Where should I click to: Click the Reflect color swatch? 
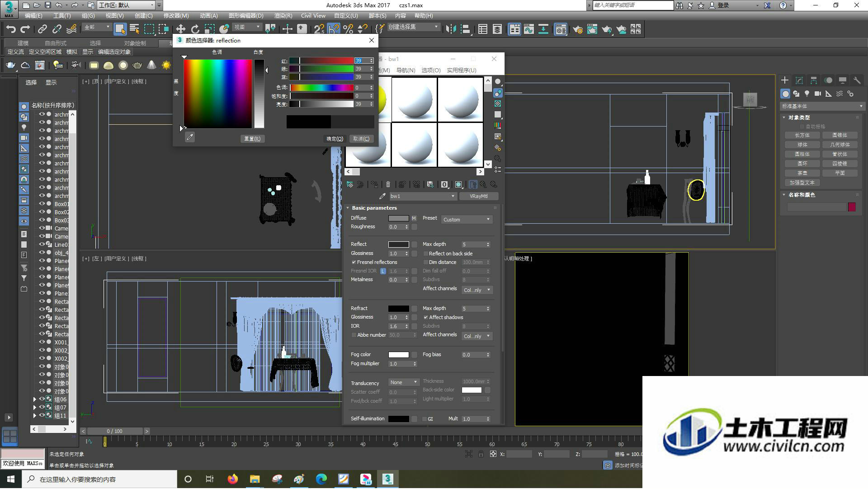[x=398, y=244]
